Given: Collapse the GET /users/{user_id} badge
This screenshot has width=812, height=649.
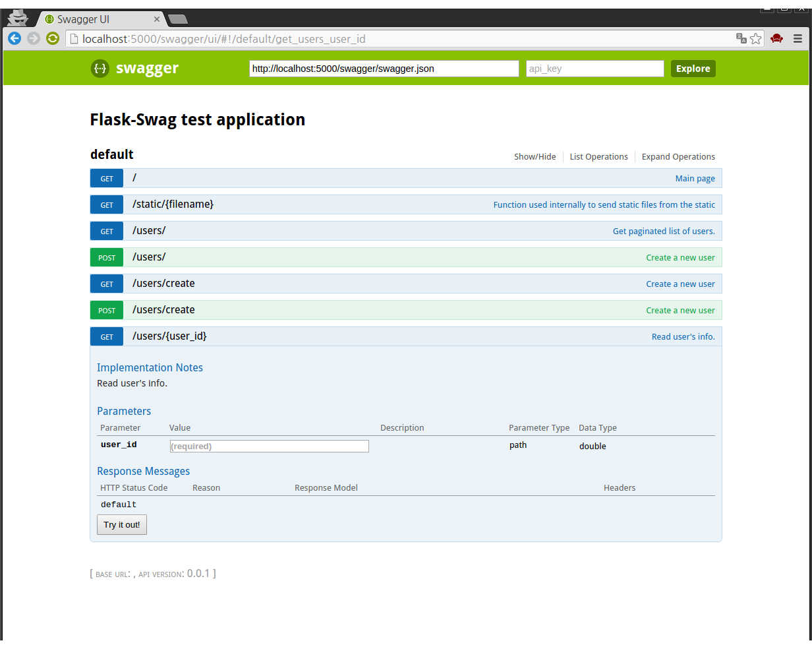Looking at the screenshot, I should pos(107,336).
